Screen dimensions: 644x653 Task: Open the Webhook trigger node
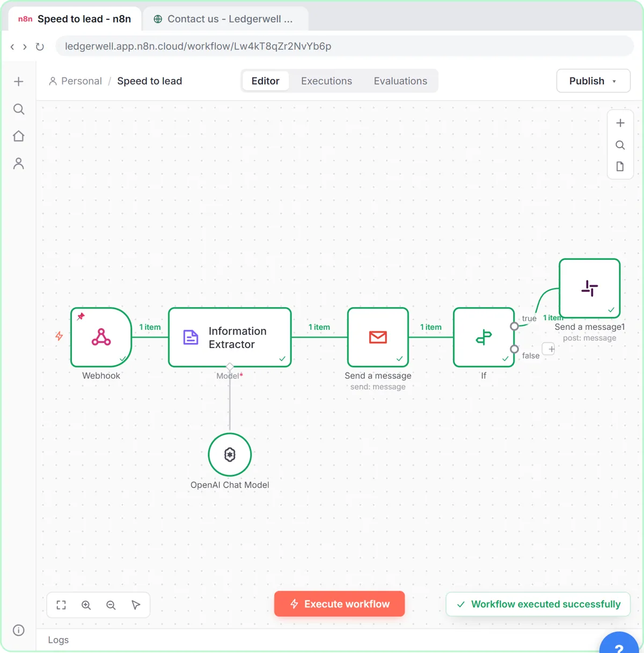(x=101, y=337)
